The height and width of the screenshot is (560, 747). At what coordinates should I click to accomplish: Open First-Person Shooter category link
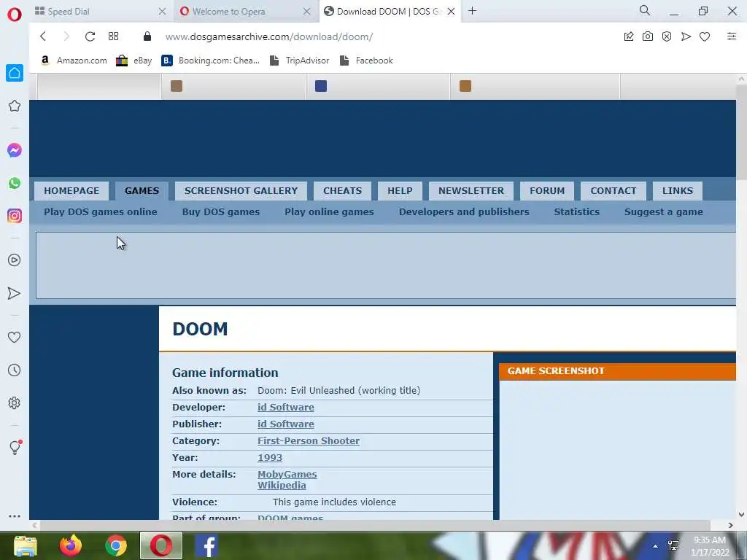click(309, 440)
